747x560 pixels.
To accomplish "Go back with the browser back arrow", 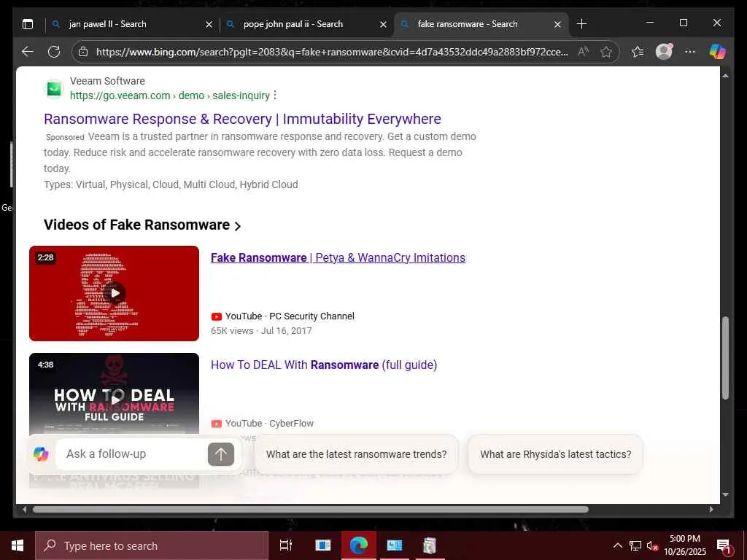I will pyautogui.click(x=28, y=52).
